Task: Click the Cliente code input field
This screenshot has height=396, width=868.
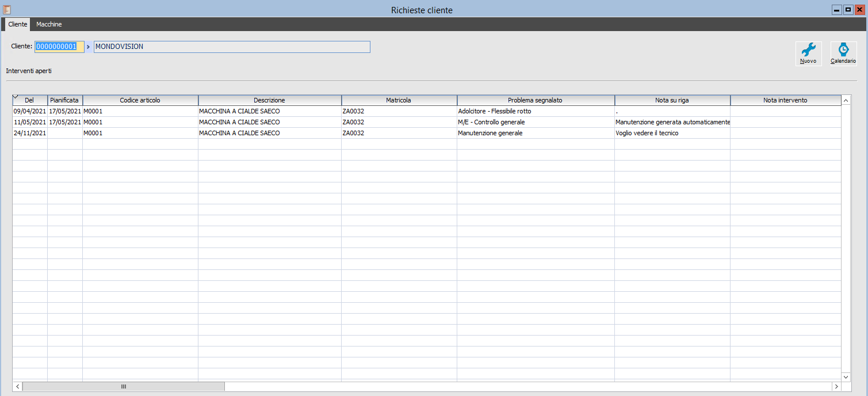Action: point(59,47)
